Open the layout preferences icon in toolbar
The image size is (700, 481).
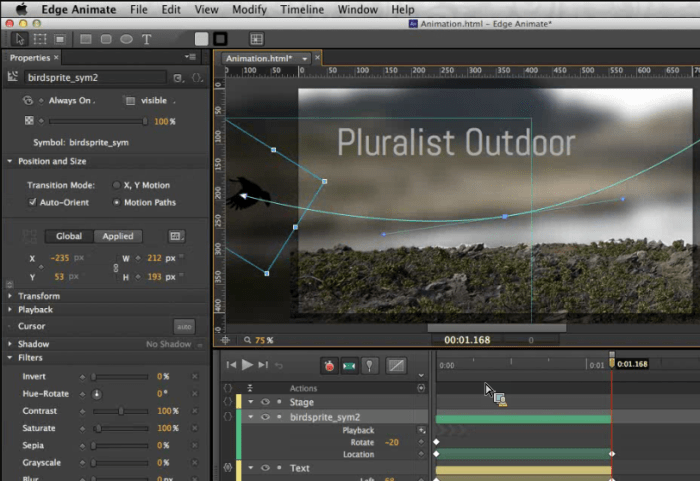[257, 39]
